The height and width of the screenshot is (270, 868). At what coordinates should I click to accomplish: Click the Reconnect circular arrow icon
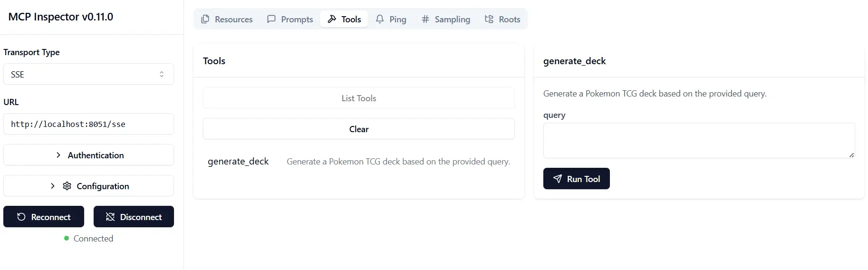click(21, 217)
